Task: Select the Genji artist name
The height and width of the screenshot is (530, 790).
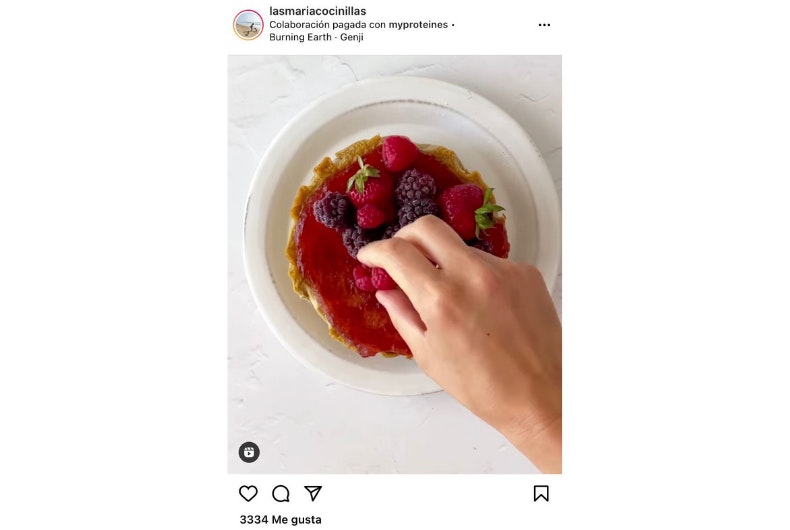Action: 352,37
